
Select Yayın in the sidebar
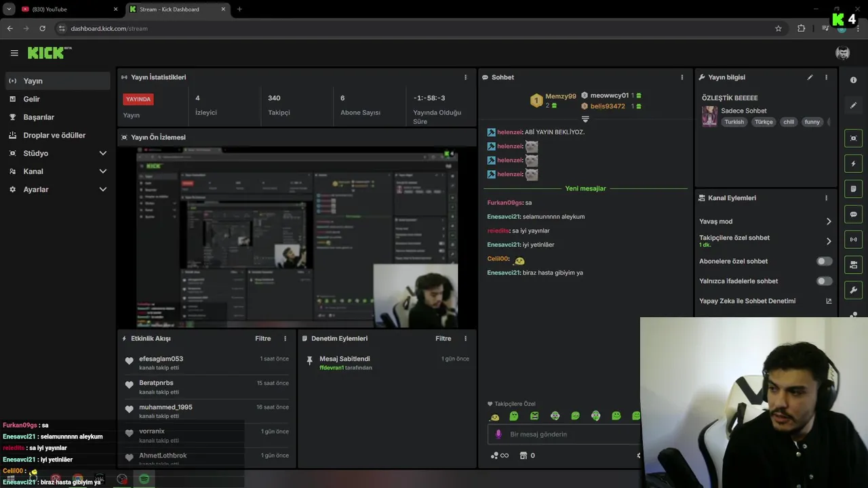[57, 81]
